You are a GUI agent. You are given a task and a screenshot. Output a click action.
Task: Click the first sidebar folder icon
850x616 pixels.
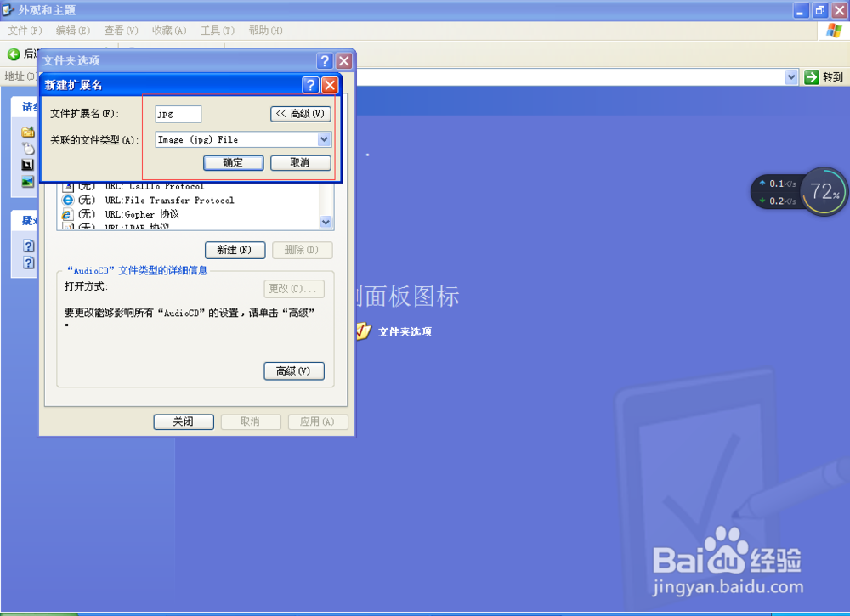[28, 133]
